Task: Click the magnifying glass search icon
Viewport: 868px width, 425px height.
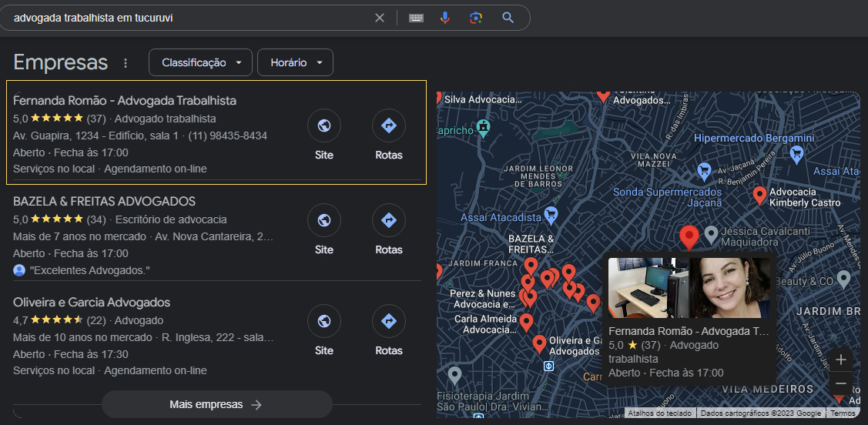Action: click(x=508, y=18)
